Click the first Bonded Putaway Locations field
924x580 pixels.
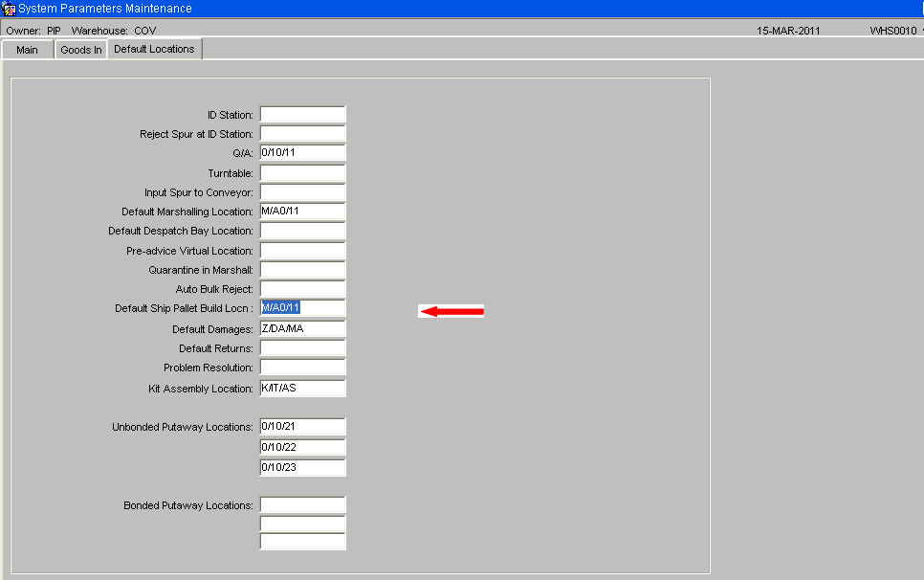(x=303, y=504)
